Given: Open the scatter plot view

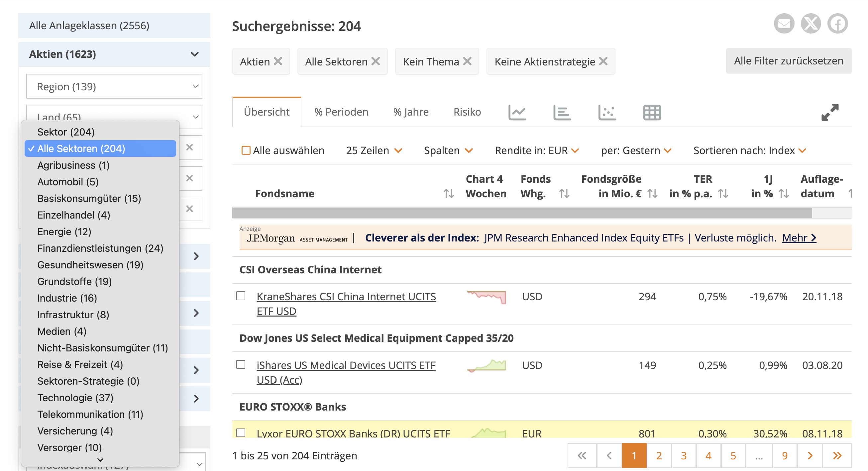Looking at the screenshot, I should click(607, 113).
